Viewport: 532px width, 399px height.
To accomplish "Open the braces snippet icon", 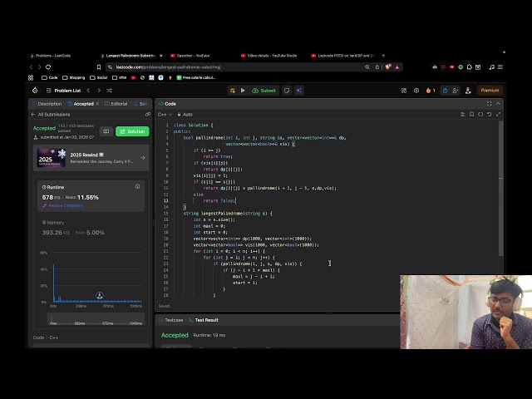I will 480,115.
